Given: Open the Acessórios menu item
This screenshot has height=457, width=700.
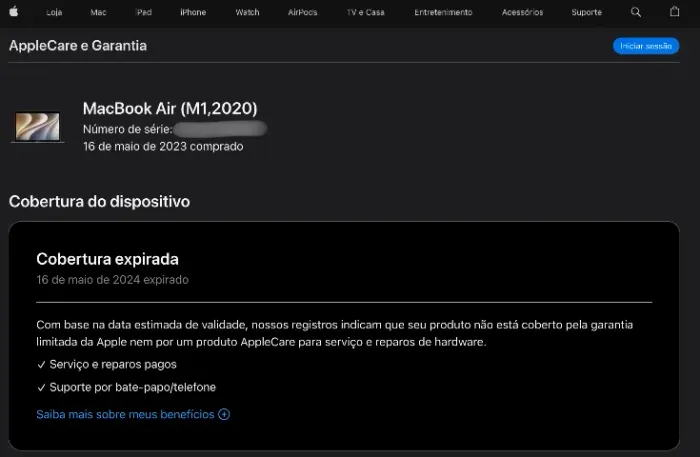Looking at the screenshot, I should tap(522, 12).
